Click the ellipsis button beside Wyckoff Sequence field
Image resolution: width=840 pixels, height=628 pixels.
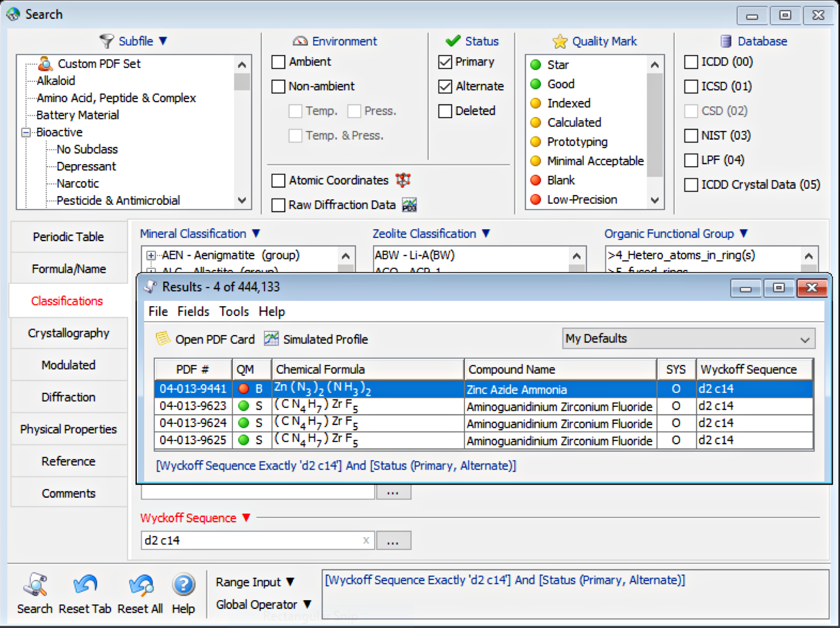click(393, 540)
